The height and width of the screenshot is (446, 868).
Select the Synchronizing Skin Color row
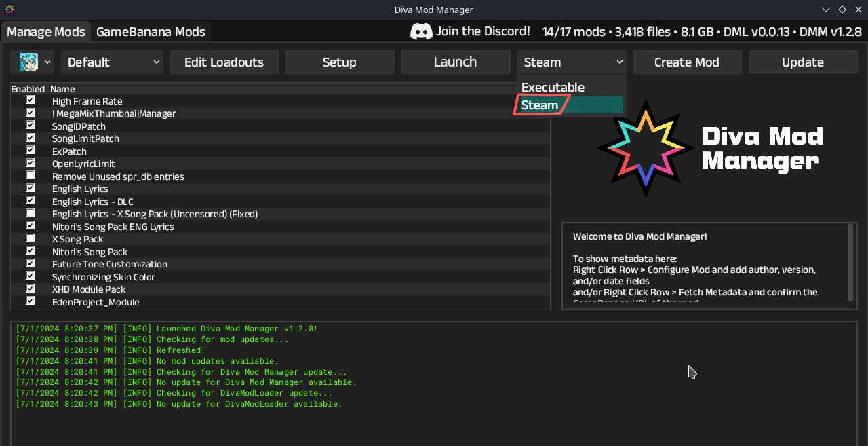click(x=280, y=277)
